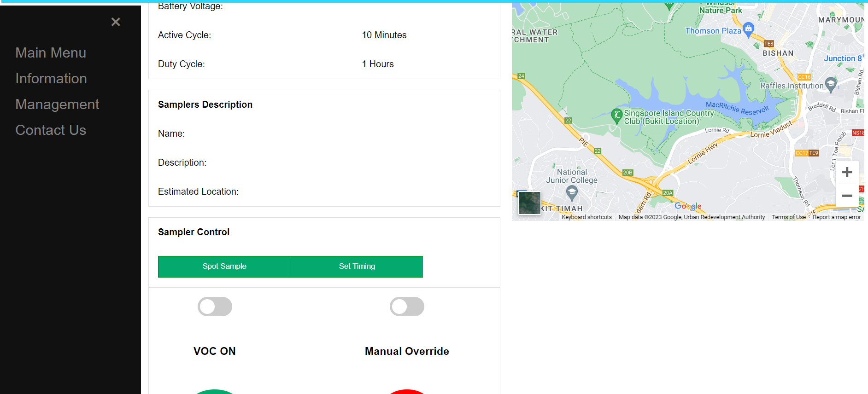This screenshot has width=868, height=394.
Task: Click the TE8 station marker on map
Action: [x=768, y=44]
